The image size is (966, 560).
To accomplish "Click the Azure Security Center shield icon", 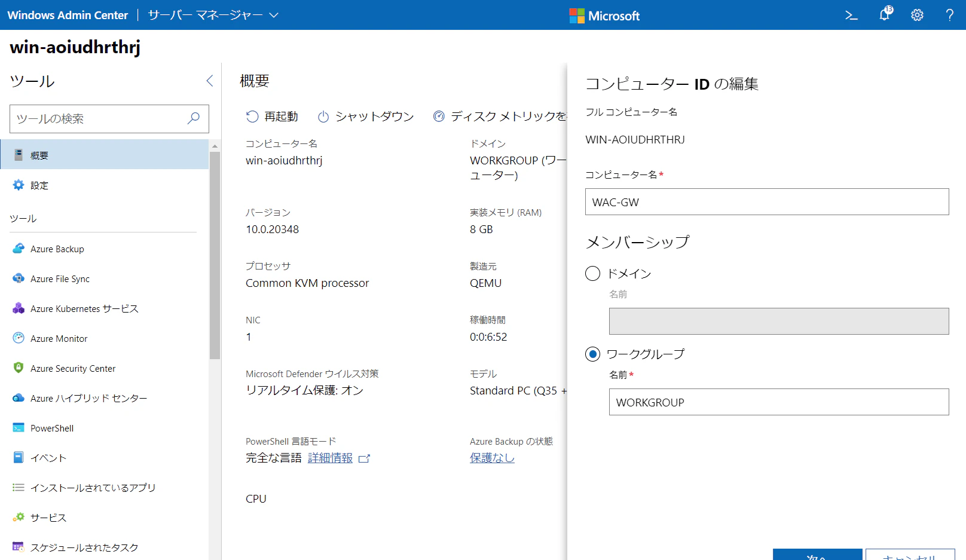I will (x=19, y=368).
